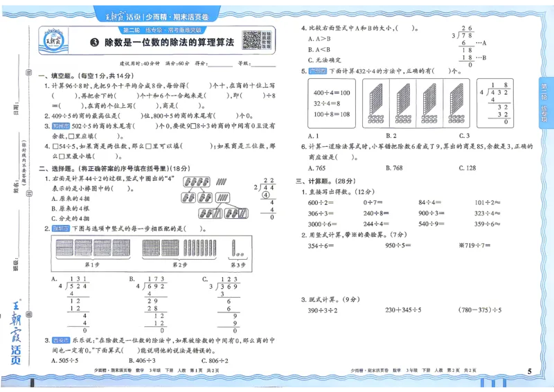Click the problem 950÷5=
The image size is (554, 392).
click(x=398, y=245)
